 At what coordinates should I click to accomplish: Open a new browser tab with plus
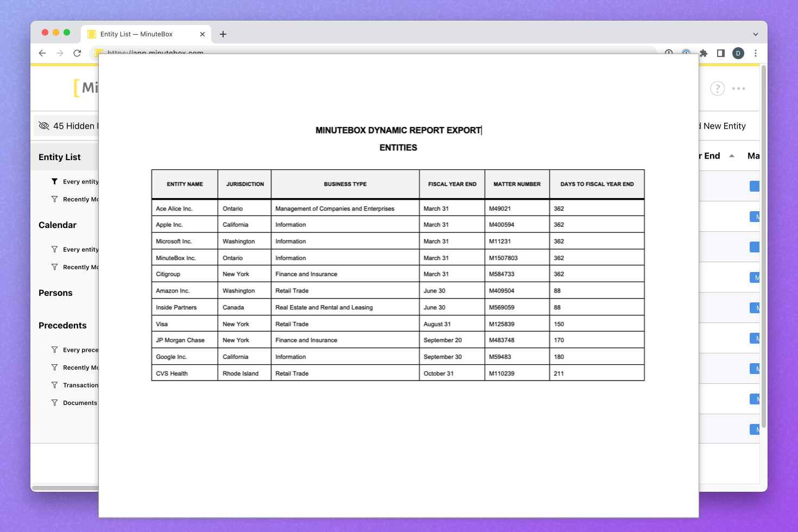[x=223, y=34]
